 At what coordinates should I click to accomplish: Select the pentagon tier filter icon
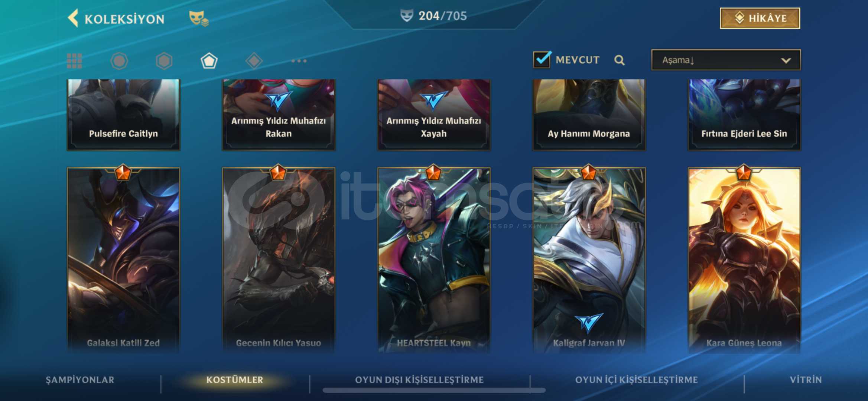coord(209,61)
